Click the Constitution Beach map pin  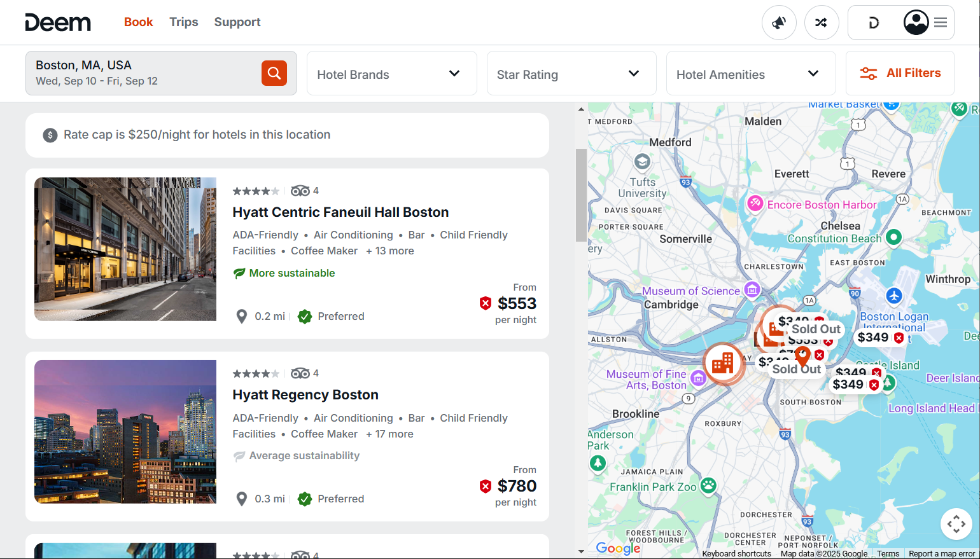(894, 237)
